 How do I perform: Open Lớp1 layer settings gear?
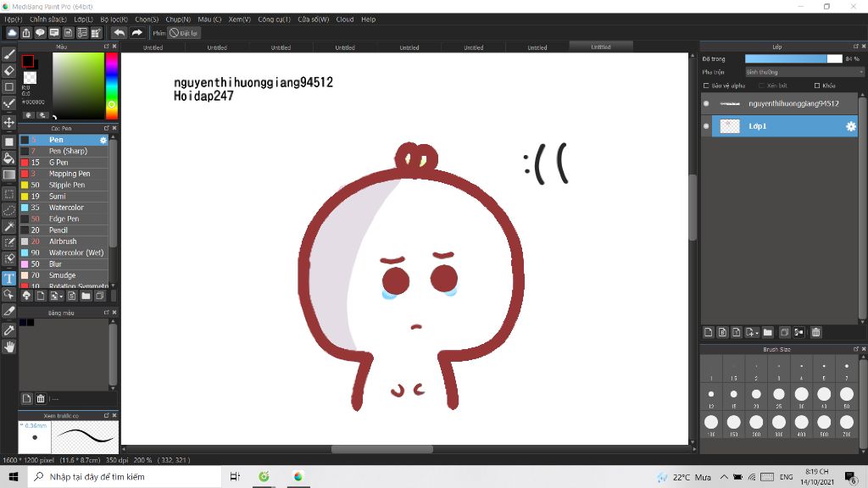(851, 126)
